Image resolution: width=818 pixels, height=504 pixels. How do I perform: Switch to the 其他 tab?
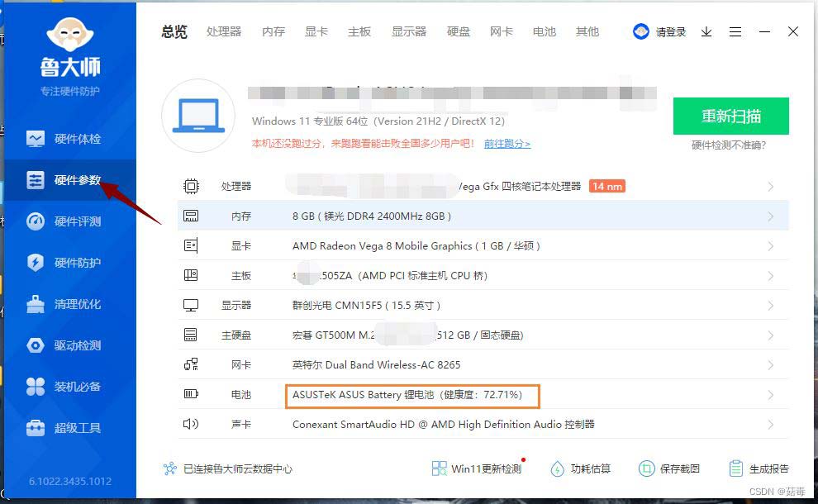(587, 32)
